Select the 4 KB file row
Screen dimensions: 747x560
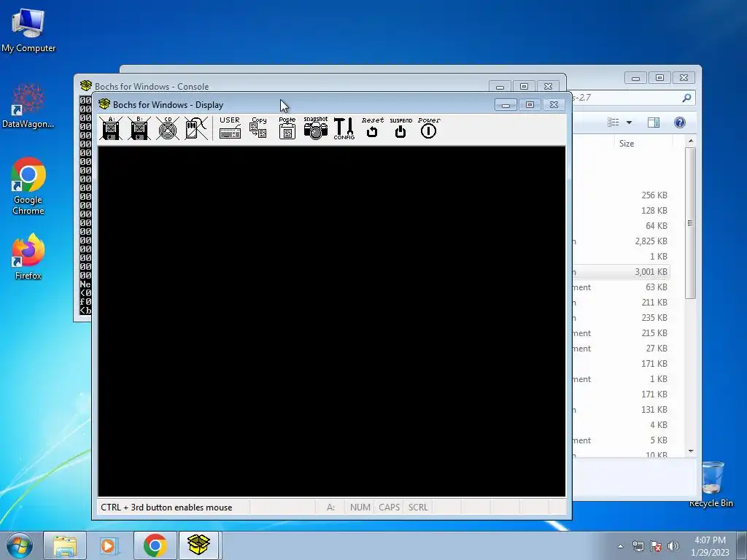tap(622, 425)
